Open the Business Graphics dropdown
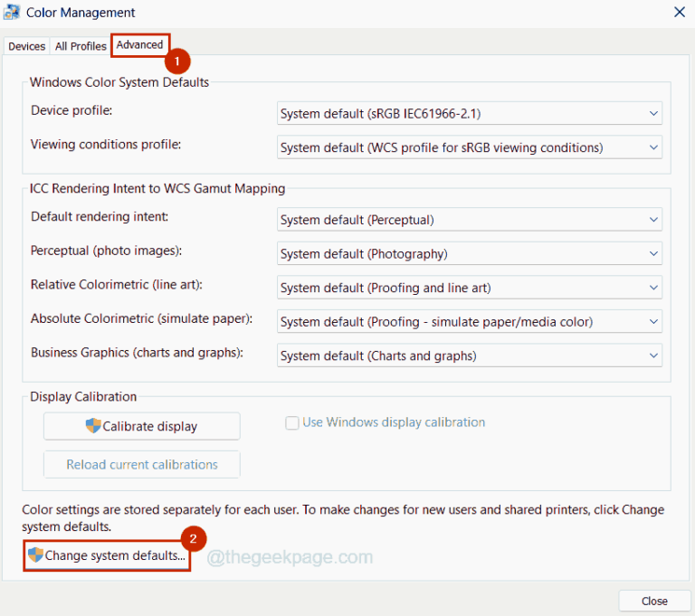695x616 pixels. 469,355
